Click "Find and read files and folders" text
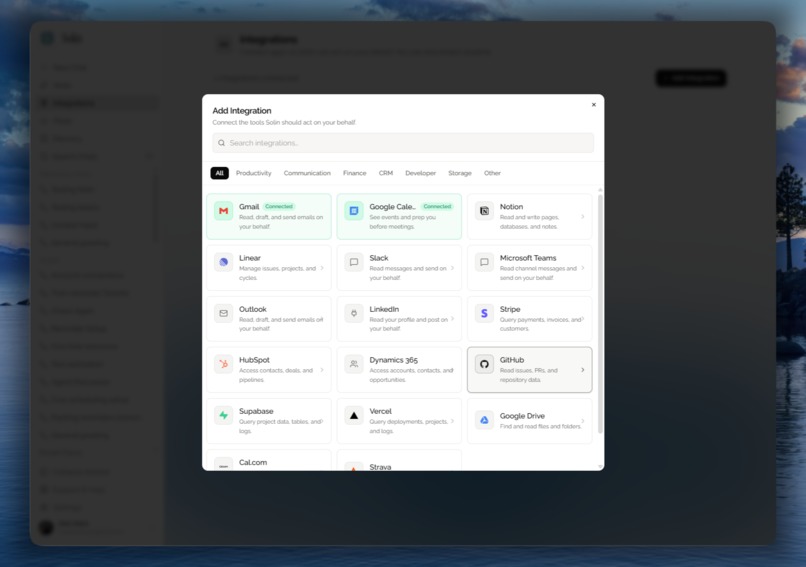Viewport: 806px width, 567px height. pos(540,426)
